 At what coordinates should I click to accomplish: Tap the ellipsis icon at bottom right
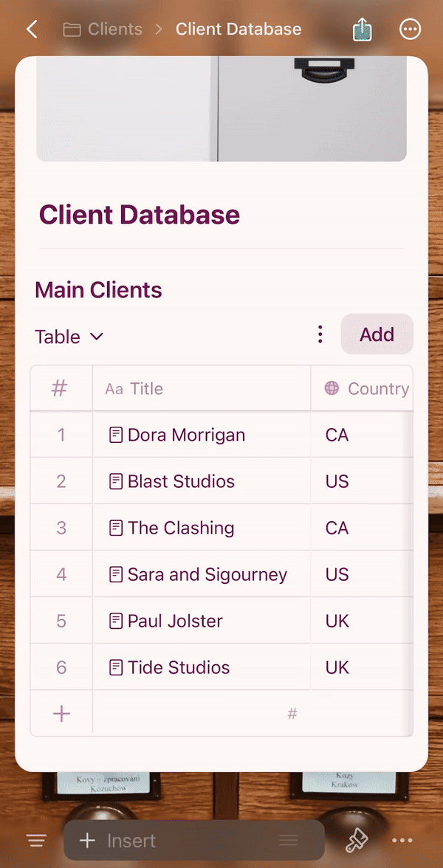(402, 840)
